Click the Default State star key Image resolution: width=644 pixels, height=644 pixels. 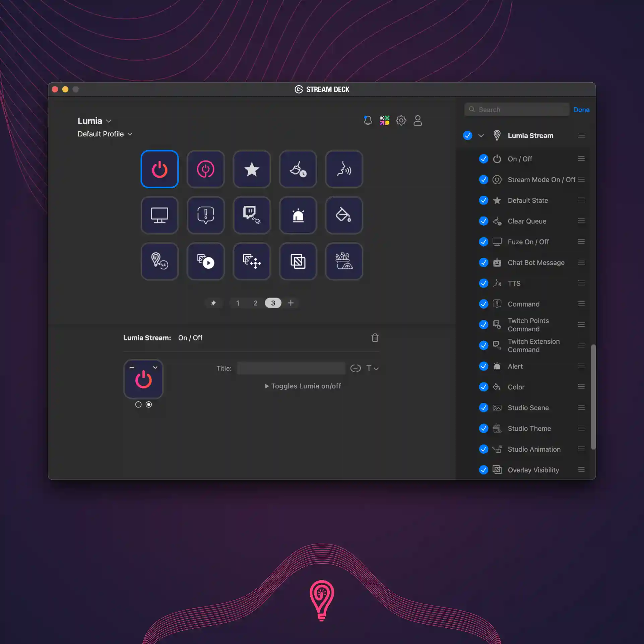(252, 169)
